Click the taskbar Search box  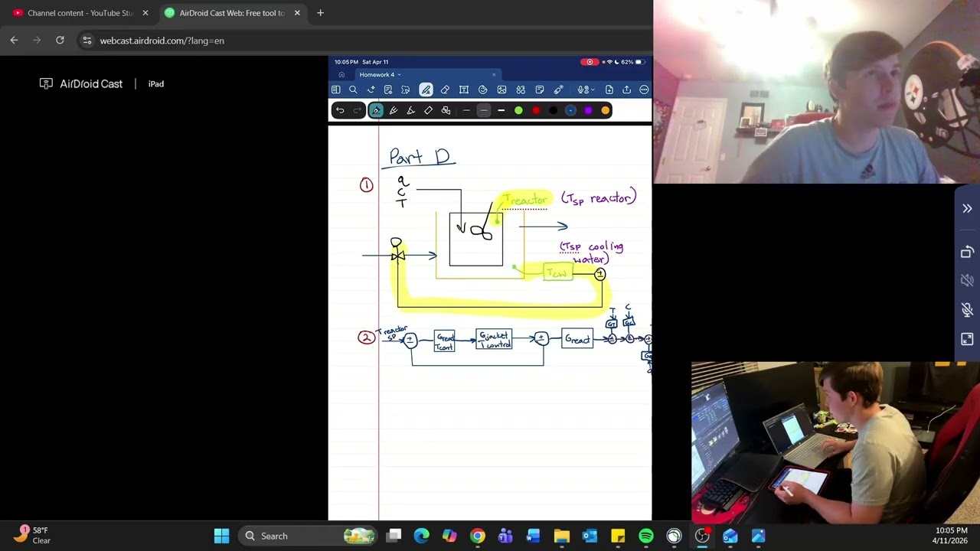[308, 536]
